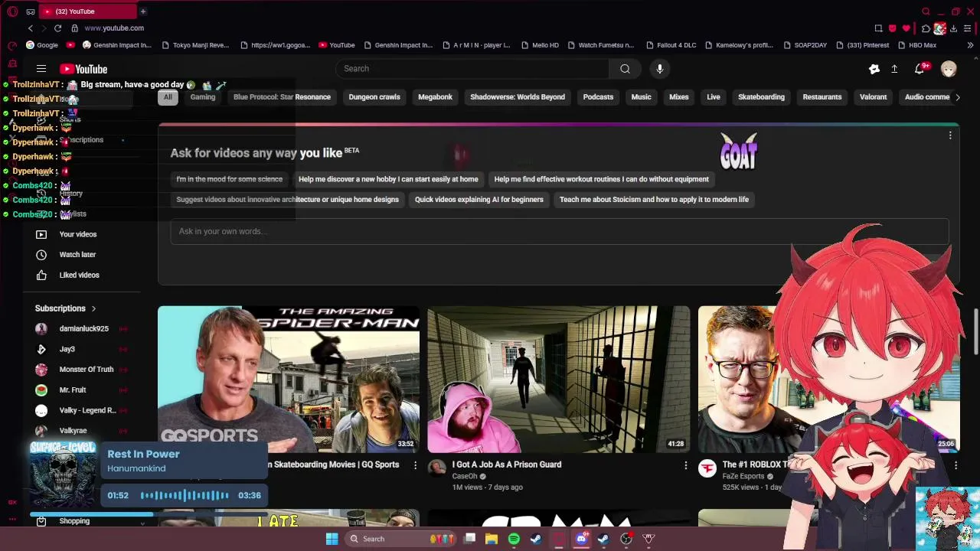Image resolution: width=980 pixels, height=551 pixels.
Task: Open a new browser tab
Action: [x=142, y=11]
